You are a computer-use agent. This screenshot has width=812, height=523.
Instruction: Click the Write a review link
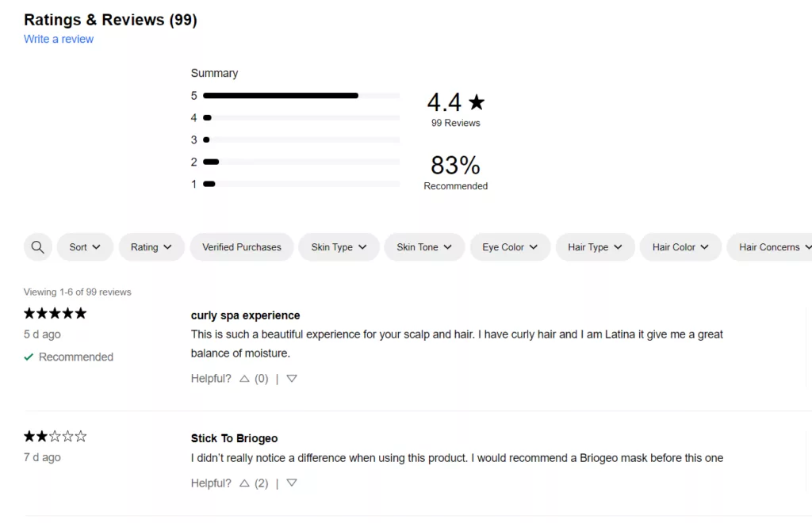58,39
